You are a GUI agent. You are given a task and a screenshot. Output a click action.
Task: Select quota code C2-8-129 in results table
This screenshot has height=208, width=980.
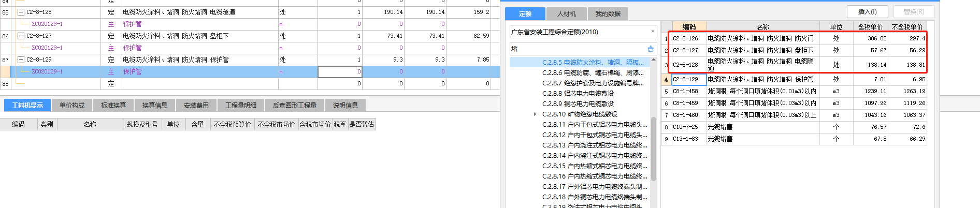[x=689, y=79]
